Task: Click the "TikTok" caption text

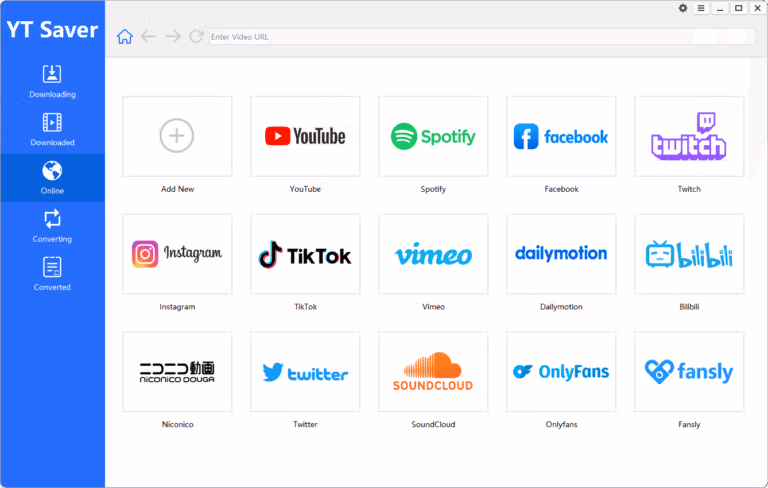Action: point(305,307)
